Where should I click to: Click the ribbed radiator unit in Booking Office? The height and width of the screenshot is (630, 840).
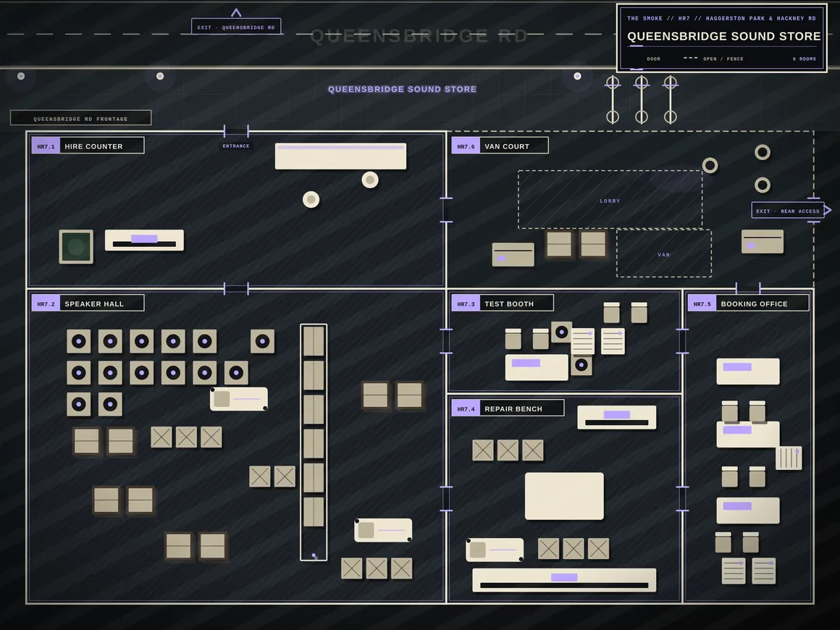(x=789, y=458)
